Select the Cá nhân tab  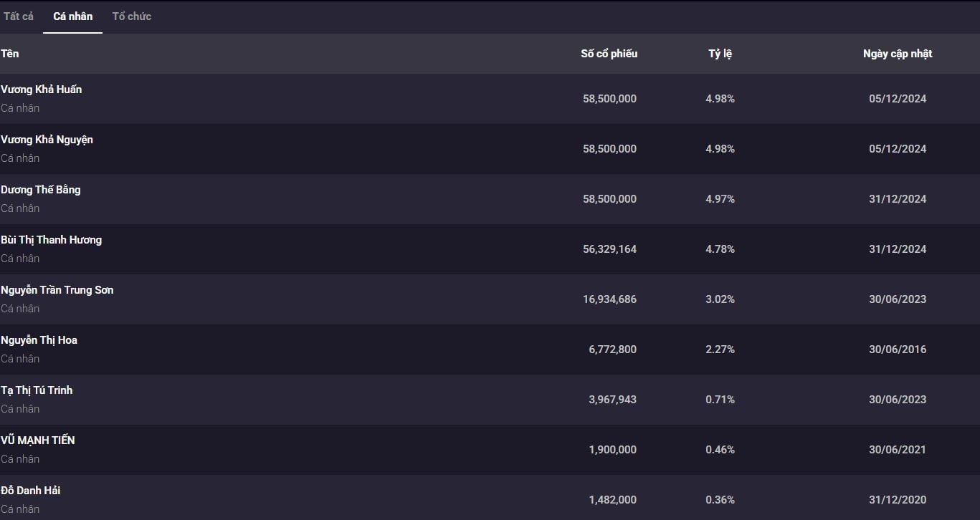coord(72,16)
